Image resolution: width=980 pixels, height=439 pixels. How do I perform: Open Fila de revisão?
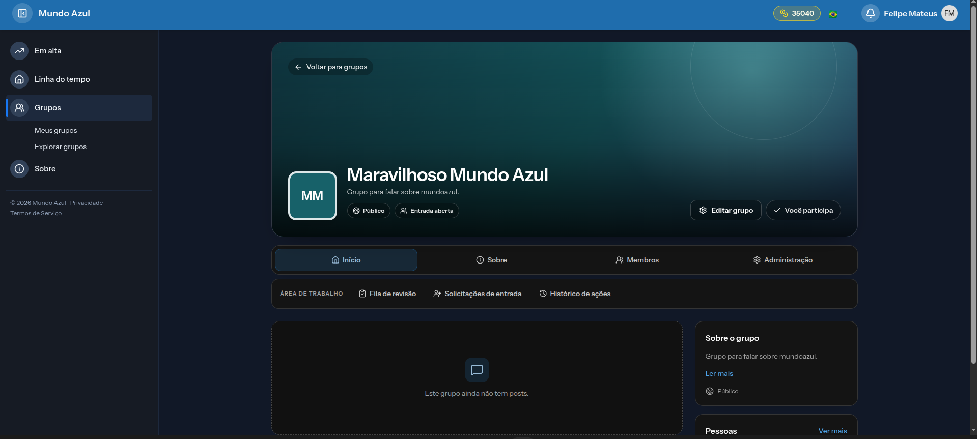(x=387, y=294)
